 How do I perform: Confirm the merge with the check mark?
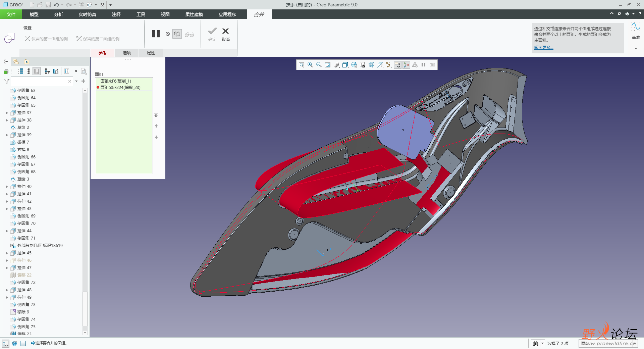coord(212,34)
